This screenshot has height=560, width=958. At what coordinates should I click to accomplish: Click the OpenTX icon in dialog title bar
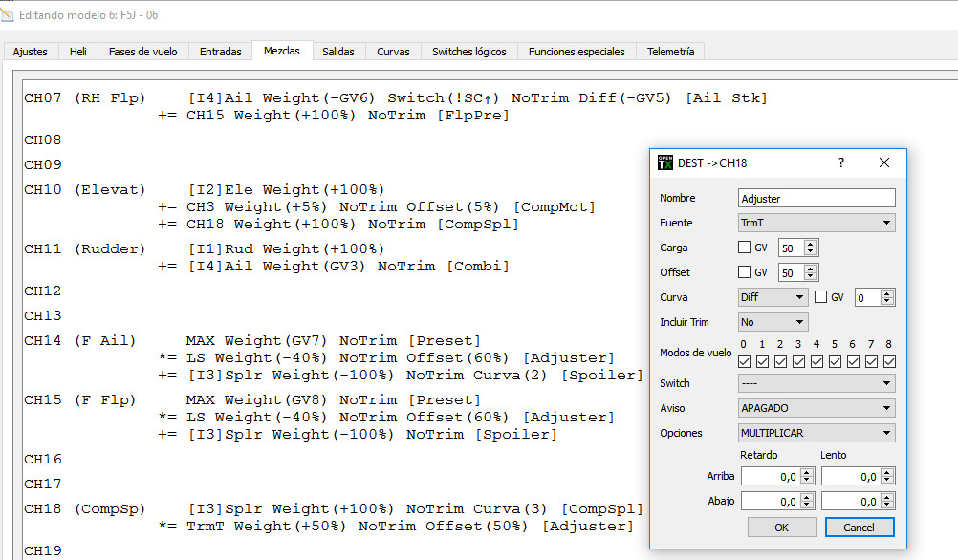pyautogui.click(x=665, y=162)
